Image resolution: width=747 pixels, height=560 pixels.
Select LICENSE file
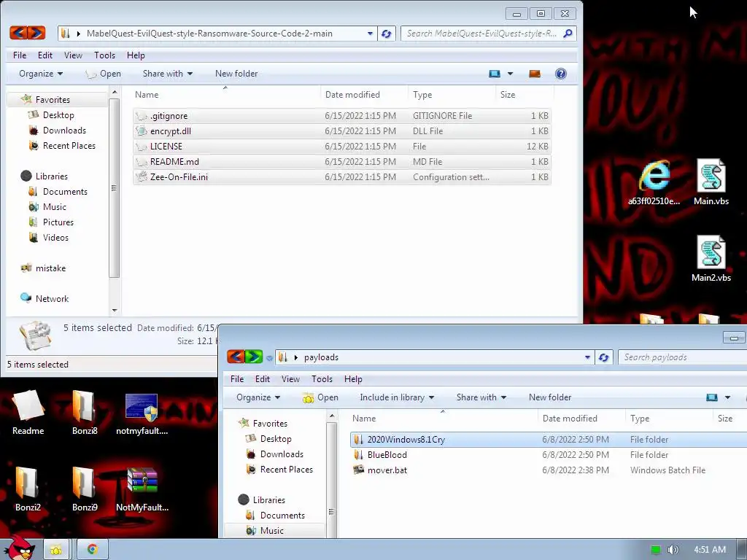pos(341,146)
